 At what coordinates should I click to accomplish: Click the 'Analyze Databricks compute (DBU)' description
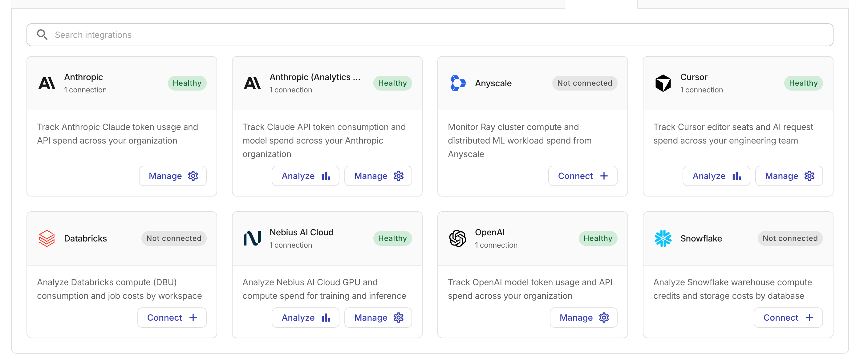pyautogui.click(x=119, y=289)
